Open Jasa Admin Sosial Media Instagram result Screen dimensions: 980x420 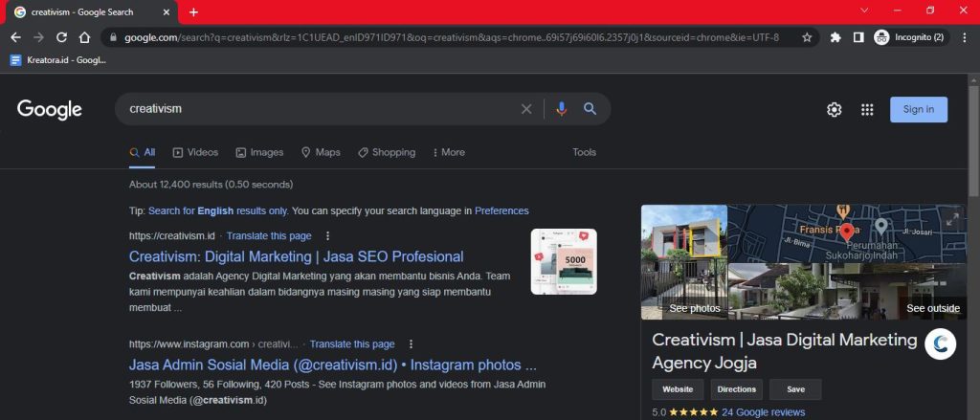(332, 365)
